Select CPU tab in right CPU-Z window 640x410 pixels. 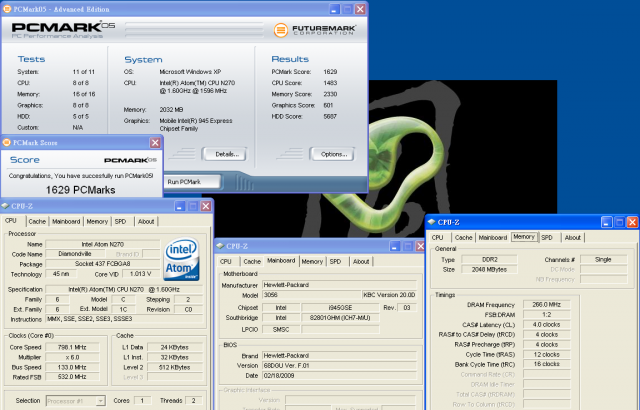(x=438, y=237)
